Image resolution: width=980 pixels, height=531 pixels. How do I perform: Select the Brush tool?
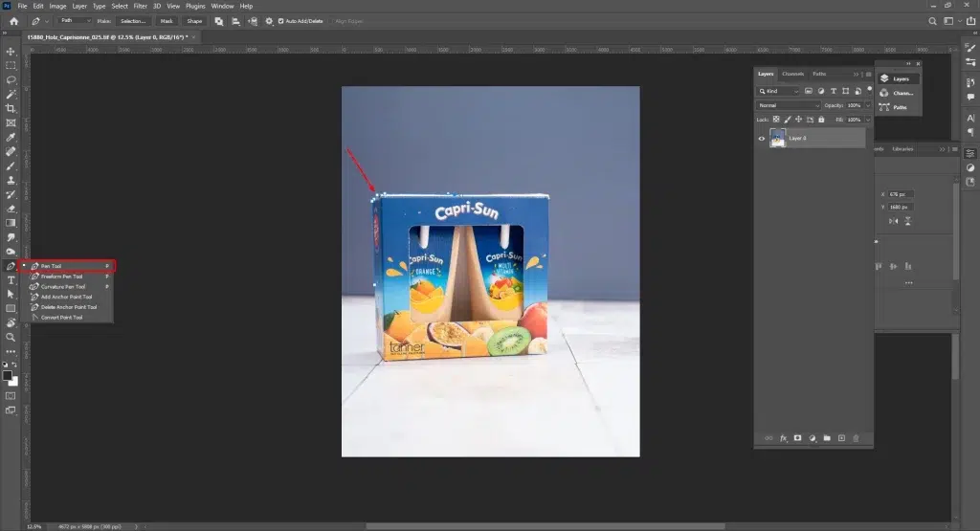pyautogui.click(x=11, y=166)
